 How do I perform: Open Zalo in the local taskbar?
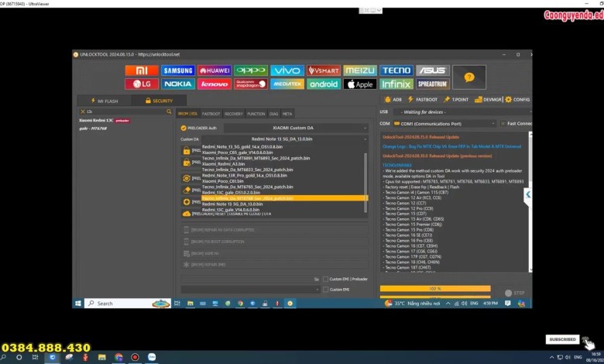click(152, 358)
